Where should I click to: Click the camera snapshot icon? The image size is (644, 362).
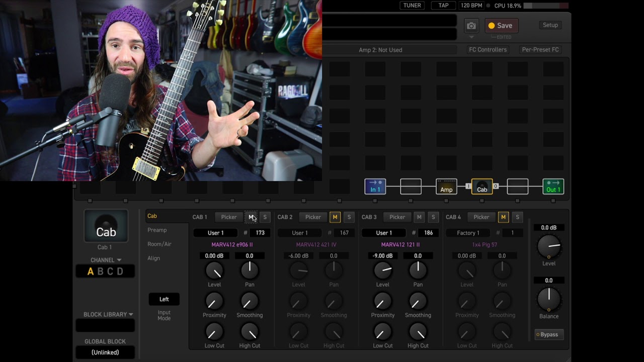471,26
